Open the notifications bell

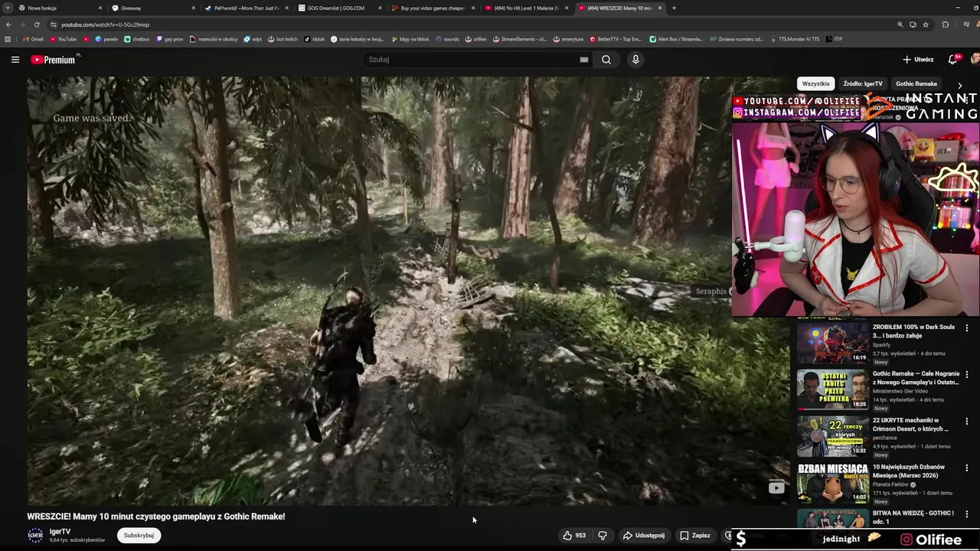point(953,59)
